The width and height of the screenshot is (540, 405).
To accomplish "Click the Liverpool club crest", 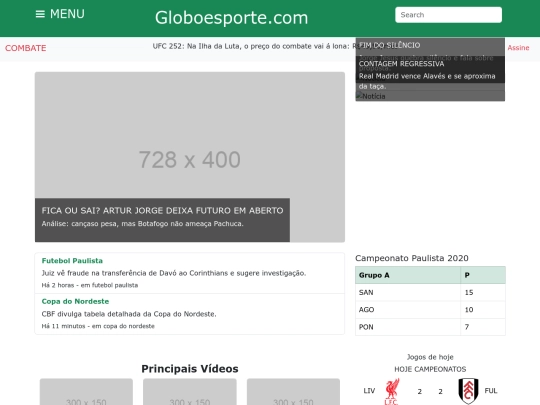I will pos(392,392).
